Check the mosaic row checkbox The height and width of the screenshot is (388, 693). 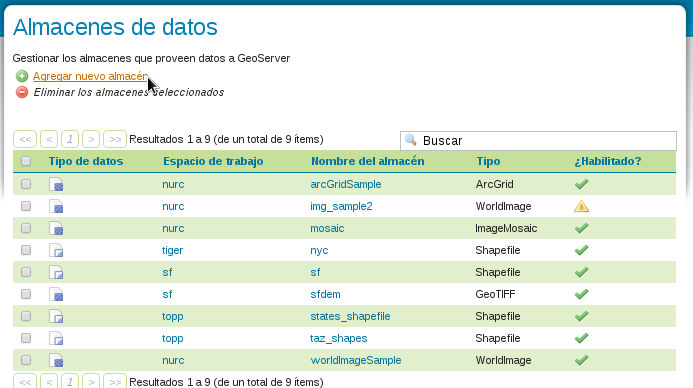26,228
